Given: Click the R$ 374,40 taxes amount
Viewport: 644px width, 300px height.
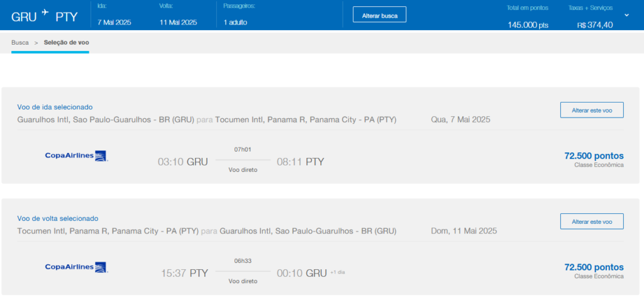Looking at the screenshot, I should coord(594,25).
